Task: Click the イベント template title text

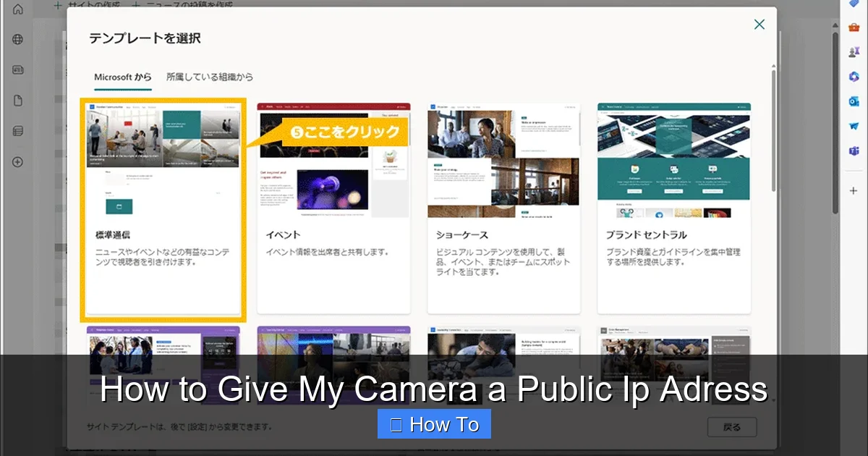Action: click(283, 235)
